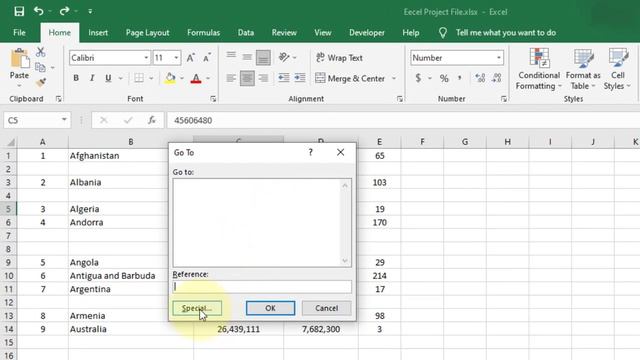Undo the last action
640x360 pixels.
(x=39, y=11)
